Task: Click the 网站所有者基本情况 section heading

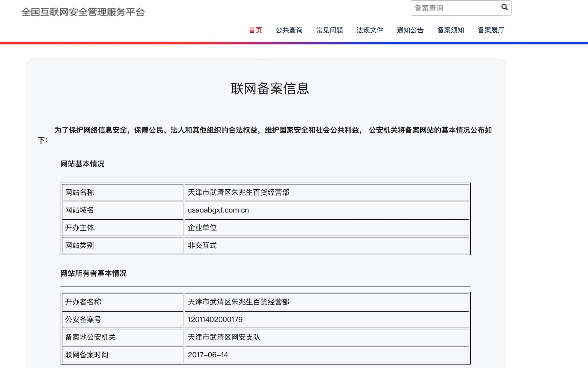Action: point(93,273)
